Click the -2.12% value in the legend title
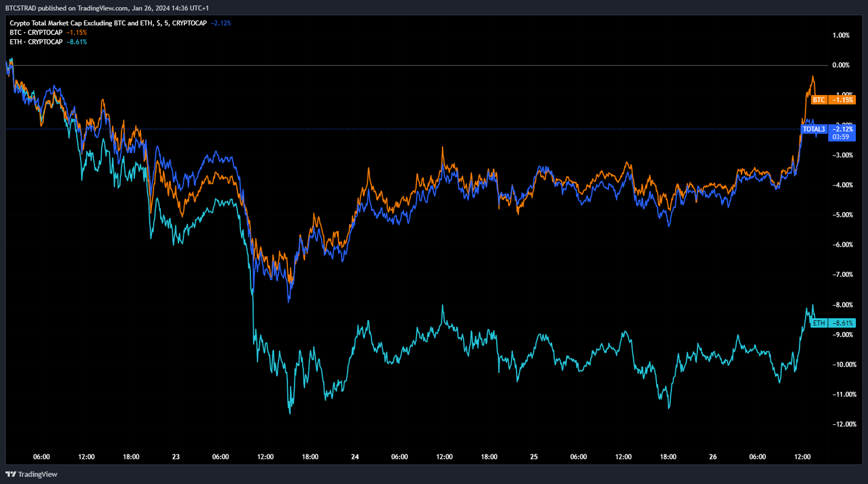The width and height of the screenshot is (868, 484). pyautogui.click(x=221, y=23)
